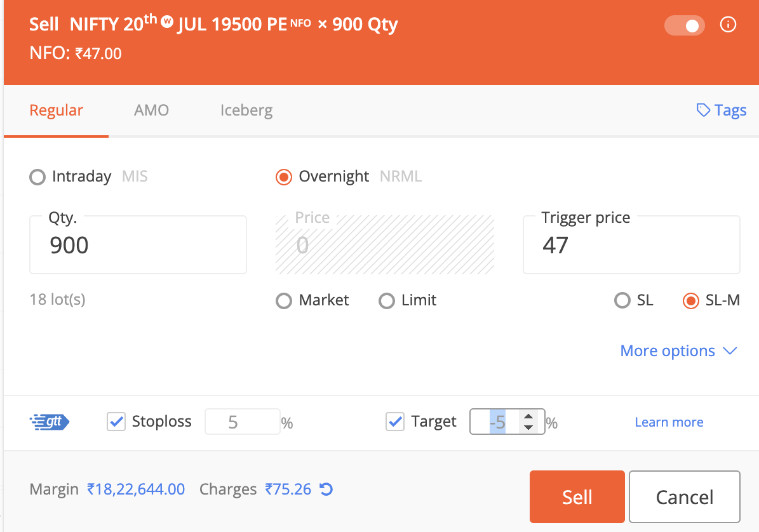
Task: Click the Tags link
Action: pos(722,110)
